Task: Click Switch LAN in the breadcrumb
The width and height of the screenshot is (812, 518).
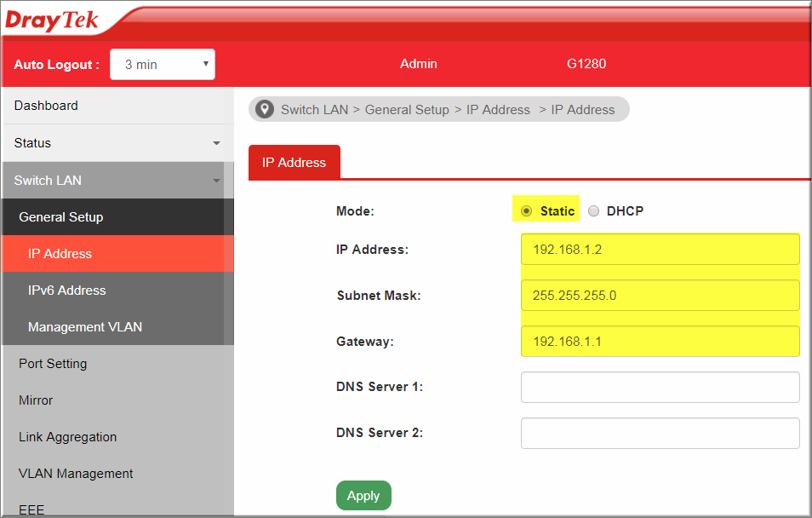Action: point(314,110)
